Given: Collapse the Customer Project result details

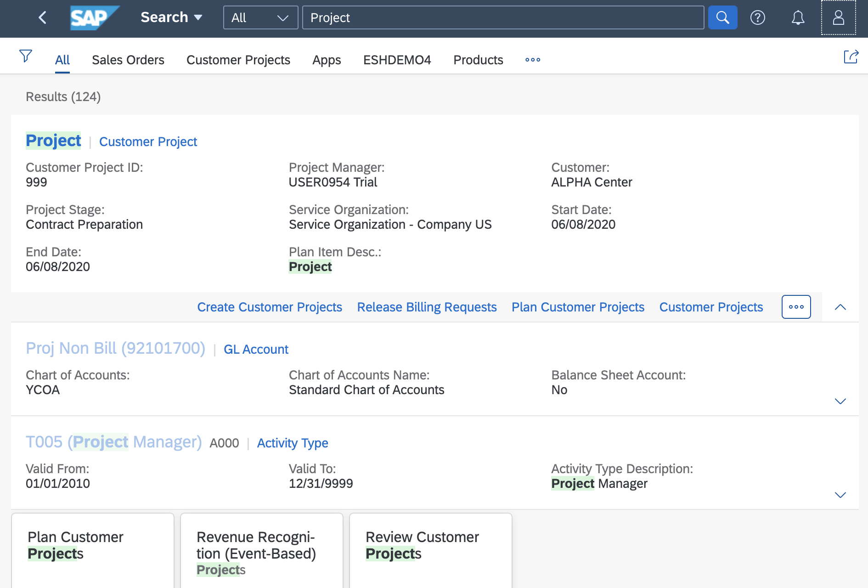Looking at the screenshot, I should [840, 307].
